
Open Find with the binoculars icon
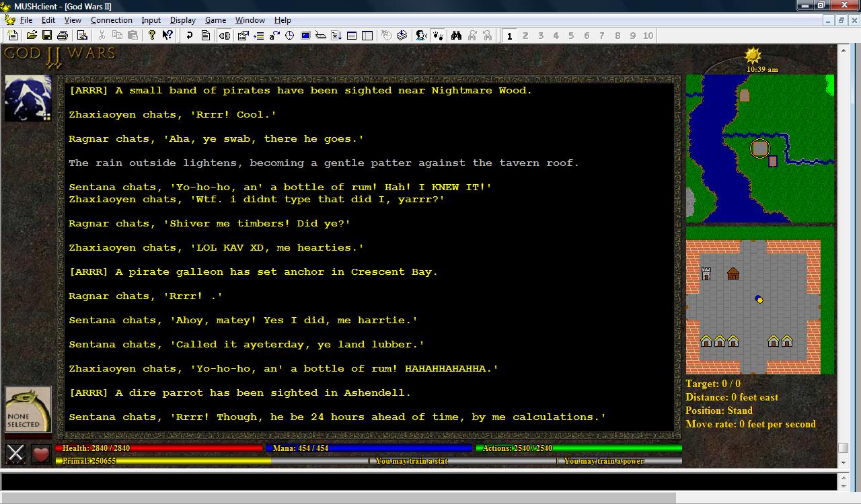pyautogui.click(x=457, y=36)
